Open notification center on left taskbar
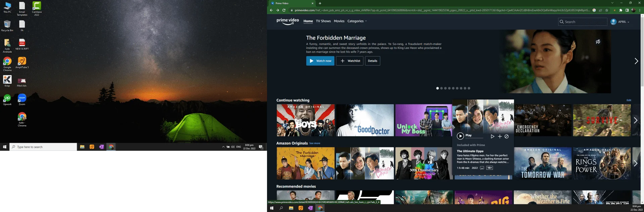The image size is (644, 212). click(x=261, y=147)
